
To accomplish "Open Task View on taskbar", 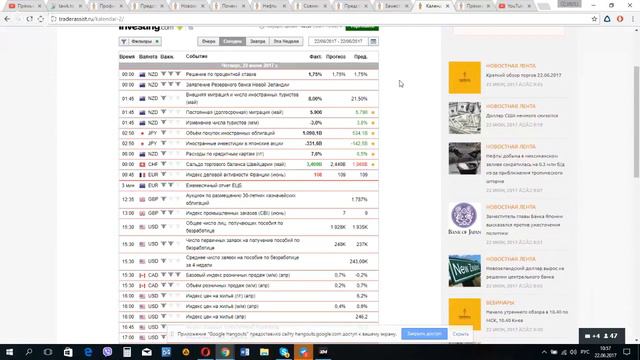I will pyautogui.click(x=48, y=352).
